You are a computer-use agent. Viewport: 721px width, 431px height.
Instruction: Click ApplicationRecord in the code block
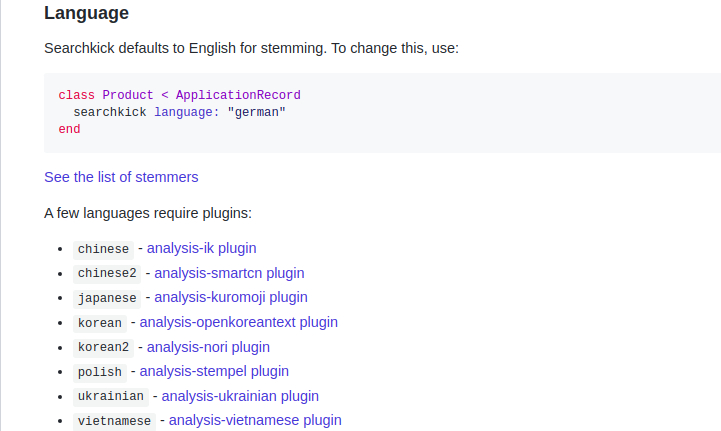(x=238, y=95)
